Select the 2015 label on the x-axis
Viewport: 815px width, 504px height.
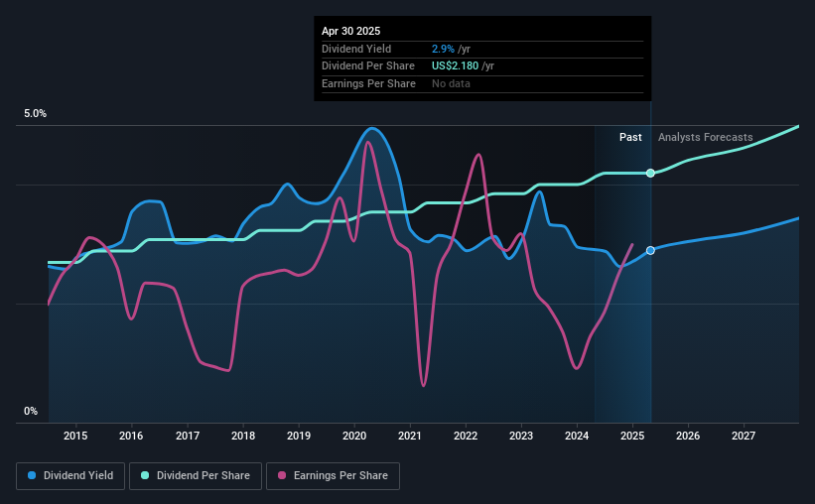pos(75,436)
